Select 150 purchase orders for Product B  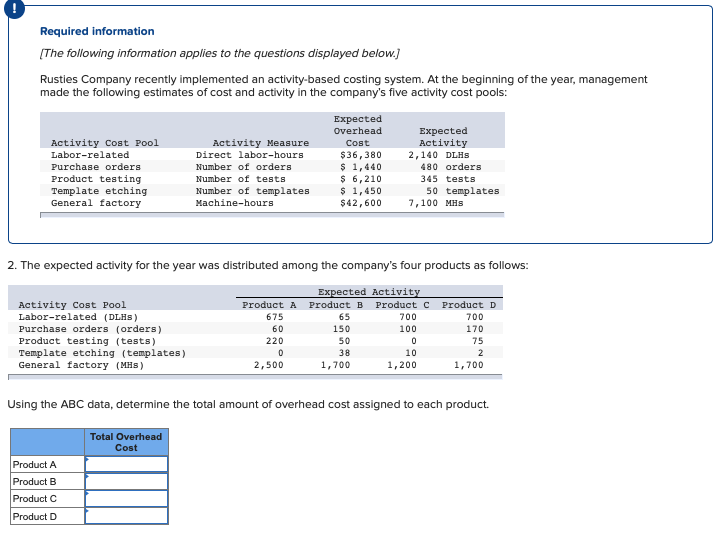click(x=342, y=329)
